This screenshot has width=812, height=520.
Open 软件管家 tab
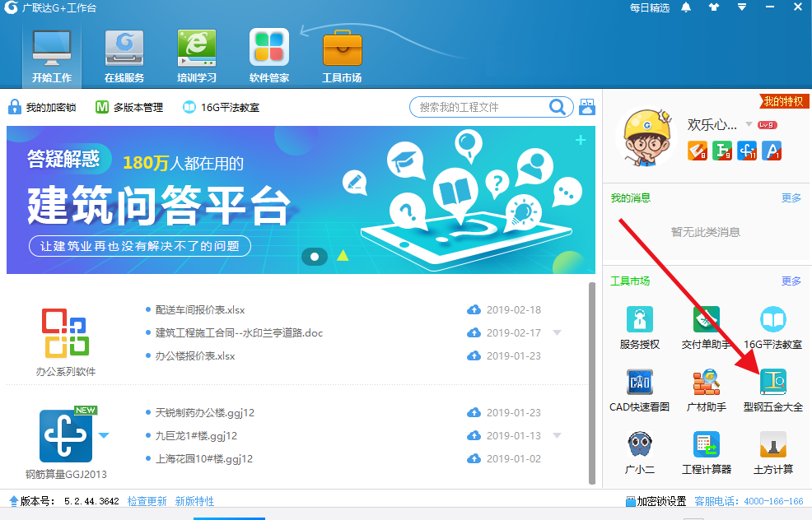pyautogui.click(x=269, y=57)
